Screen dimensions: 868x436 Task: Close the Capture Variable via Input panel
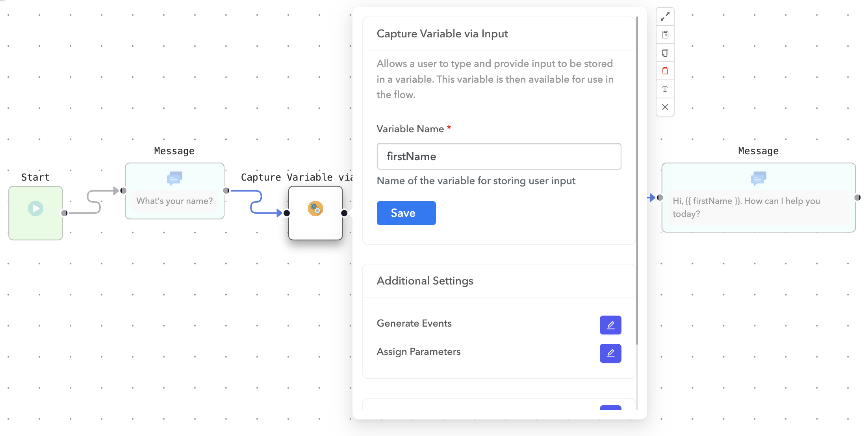pos(665,107)
